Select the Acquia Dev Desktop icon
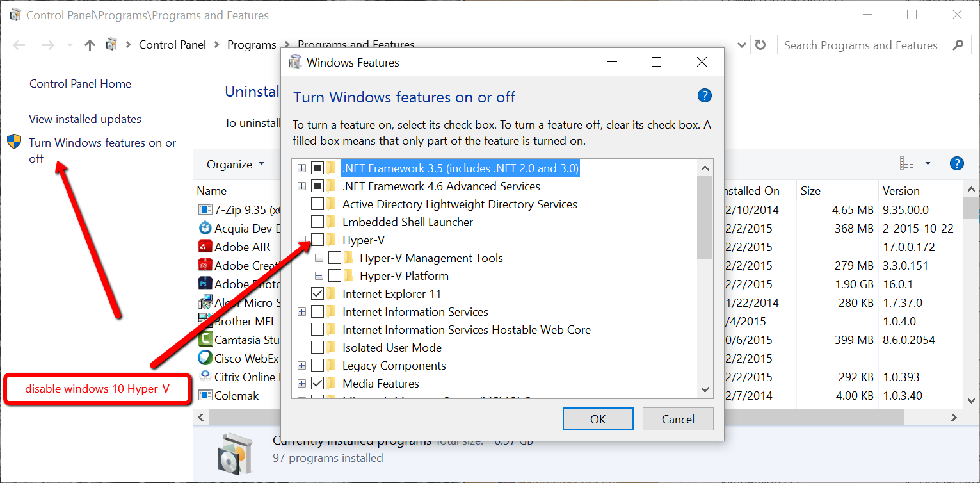This screenshot has height=483, width=980. click(205, 228)
